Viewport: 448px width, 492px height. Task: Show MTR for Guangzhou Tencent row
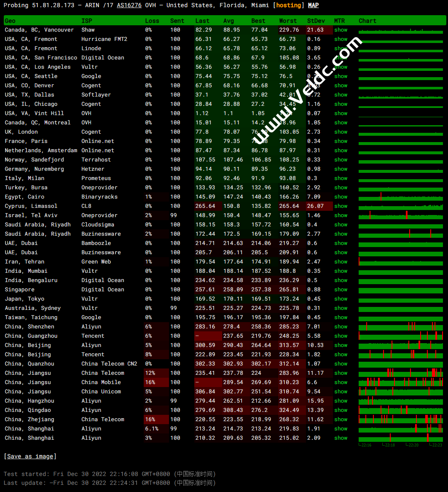coord(341,336)
